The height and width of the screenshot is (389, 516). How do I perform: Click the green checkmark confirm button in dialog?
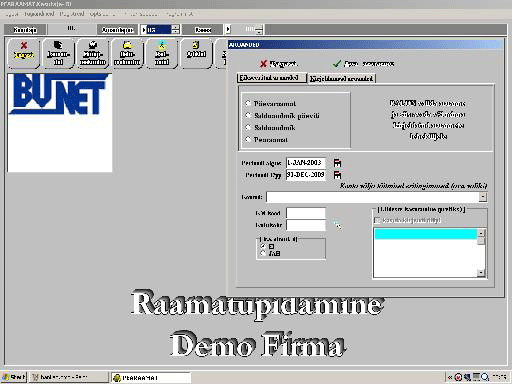[363, 63]
